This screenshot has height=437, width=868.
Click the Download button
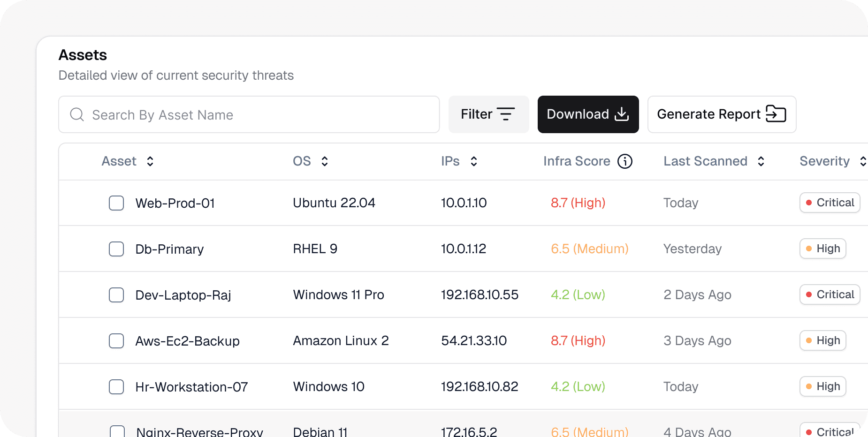588,114
